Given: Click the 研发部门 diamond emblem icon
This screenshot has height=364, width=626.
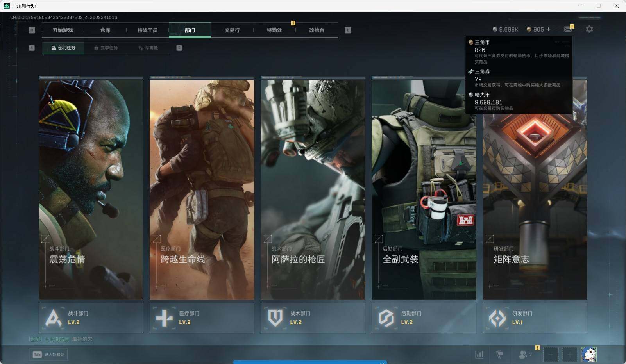Looking at the screenshot, I should [x=497, y=318].
